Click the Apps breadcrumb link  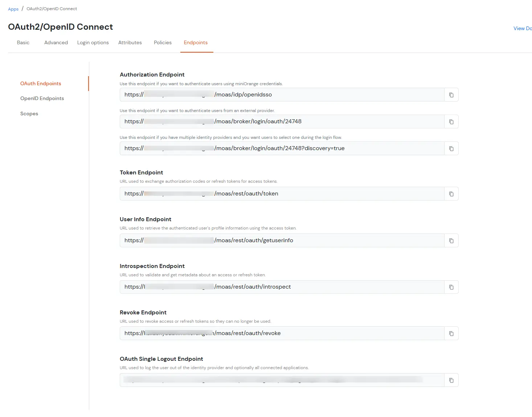click(x=13, y=9)
